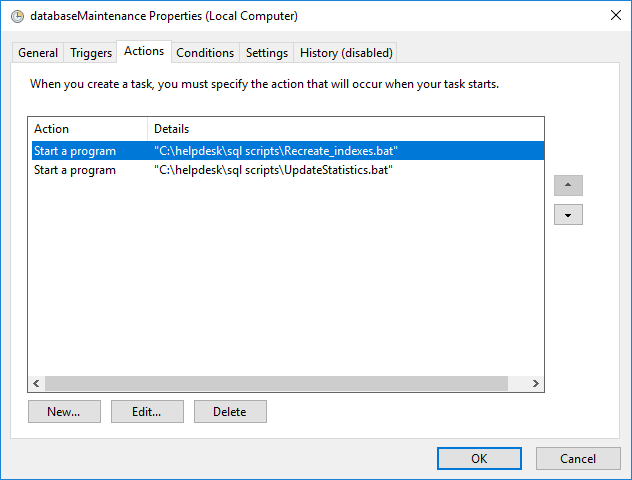View the History (disabled) tab
This screenshot has height=480, width=632.
[346, 53]
